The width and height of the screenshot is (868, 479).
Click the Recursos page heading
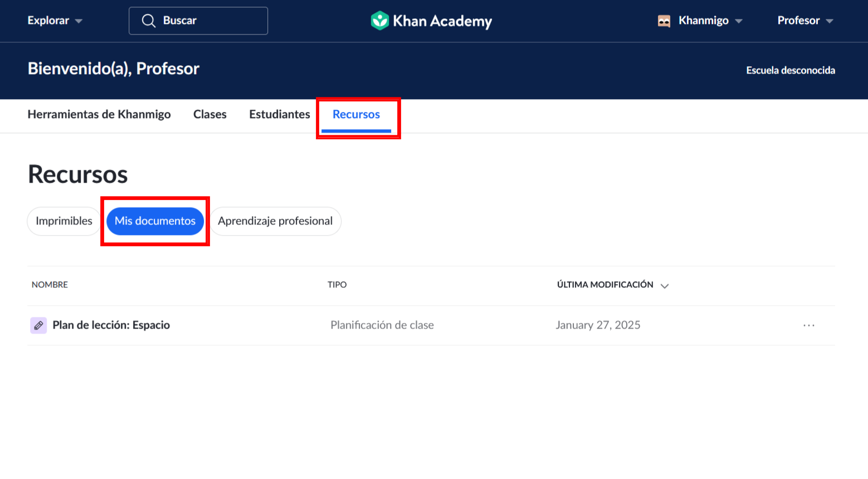click(78, 174)
